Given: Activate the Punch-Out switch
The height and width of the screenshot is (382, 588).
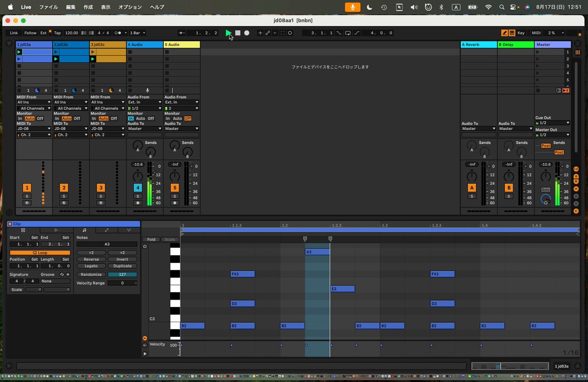Looking at the screenshot, I should tap(356, 33).
